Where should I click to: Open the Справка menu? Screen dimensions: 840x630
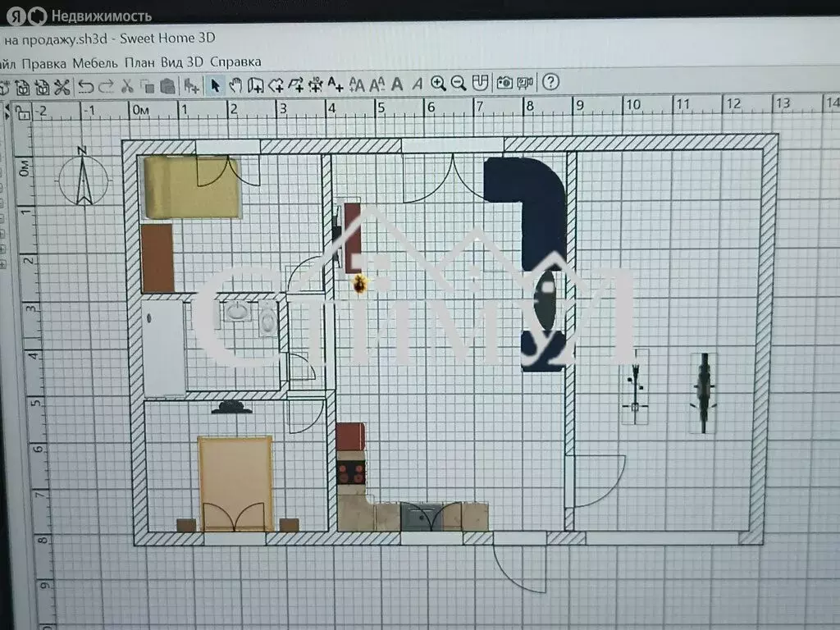[x=235, y=62]
